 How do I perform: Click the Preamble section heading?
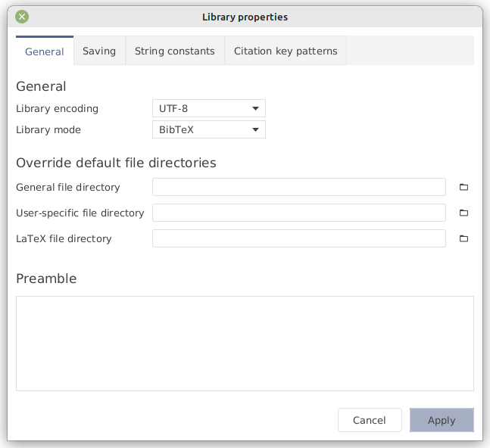pyautogui.click(x=46, y=278)
